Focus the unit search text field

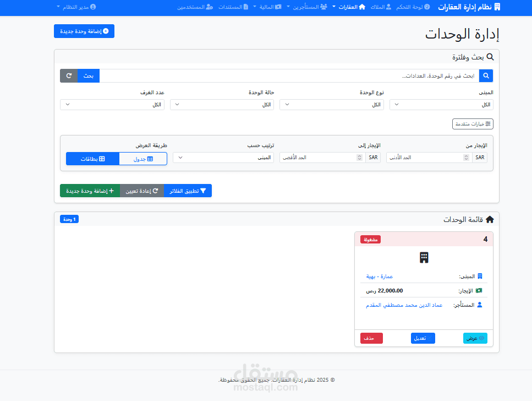(289, 76)
